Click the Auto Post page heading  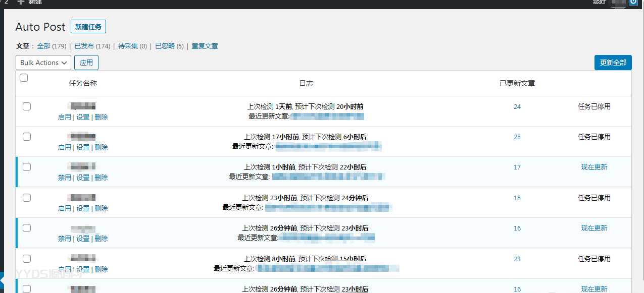pyautogui.click(x=40, y=27)
